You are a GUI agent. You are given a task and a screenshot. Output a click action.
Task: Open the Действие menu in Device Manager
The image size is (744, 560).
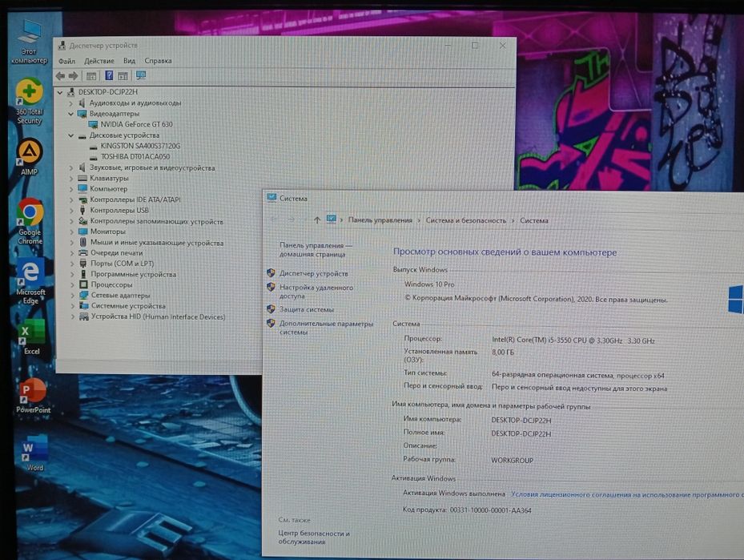[99, 61]
